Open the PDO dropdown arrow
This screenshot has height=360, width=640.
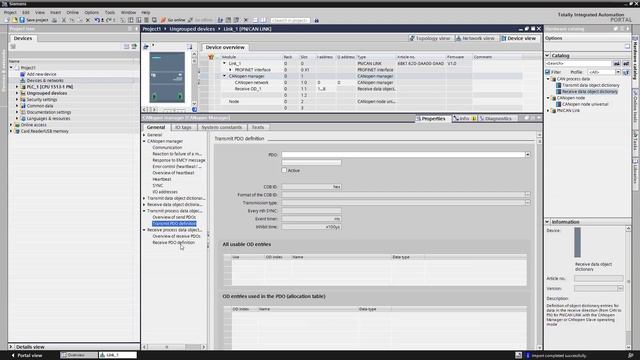(527, 155)
